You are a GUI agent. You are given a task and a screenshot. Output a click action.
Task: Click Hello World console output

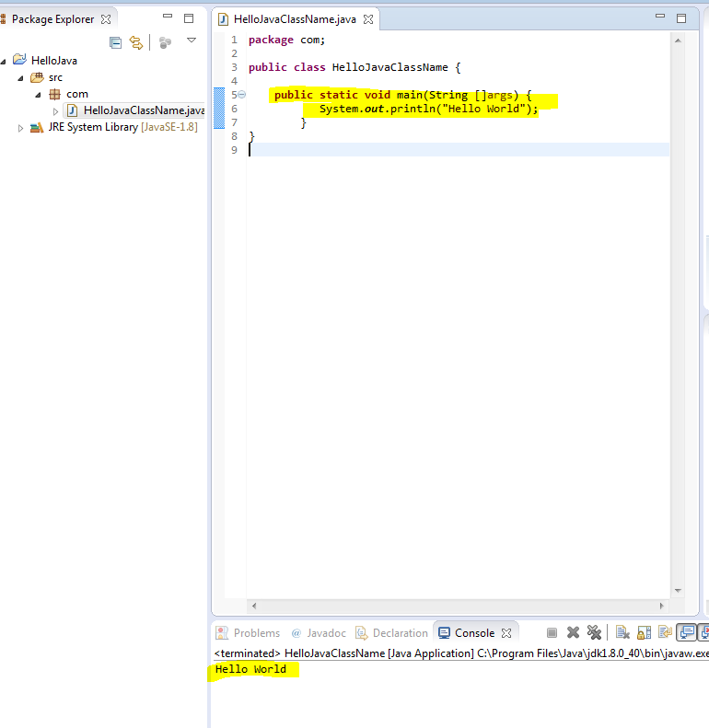coord(250,669)
